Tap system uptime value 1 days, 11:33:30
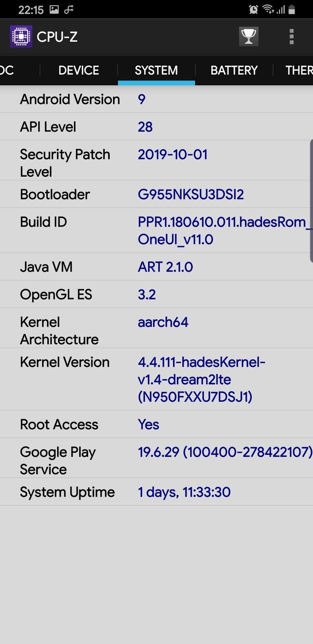This screenshot has height=644, width=313. point(184,492)
